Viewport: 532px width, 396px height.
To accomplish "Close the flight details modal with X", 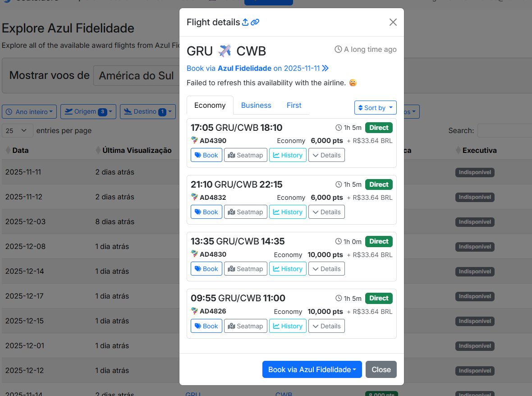I will coord(393,22).
